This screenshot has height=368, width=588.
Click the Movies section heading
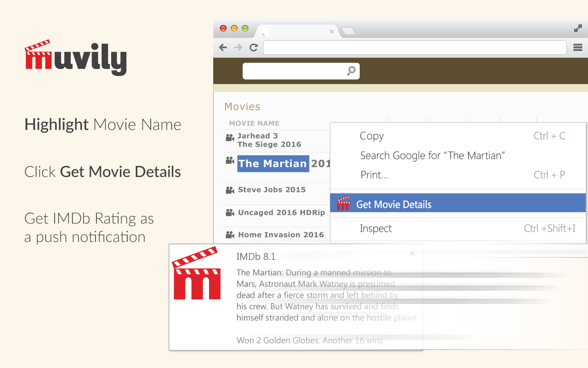tap(242, 107)
